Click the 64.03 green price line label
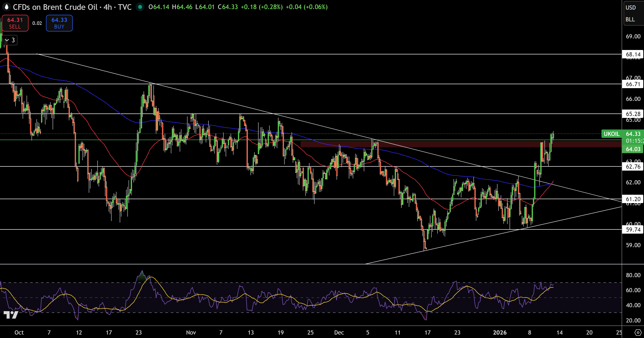This screenshot has width=644, height=338. [633, 149]
